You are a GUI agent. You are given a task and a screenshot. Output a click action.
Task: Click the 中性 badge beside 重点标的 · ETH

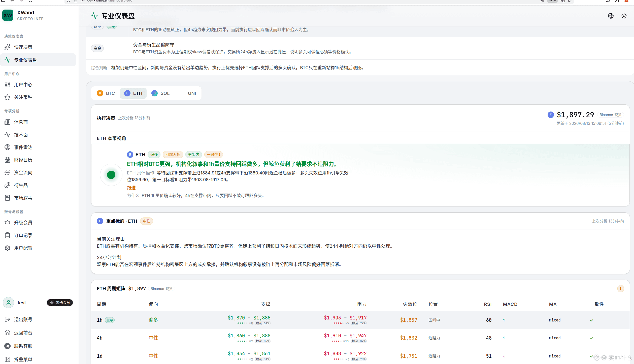147,221
